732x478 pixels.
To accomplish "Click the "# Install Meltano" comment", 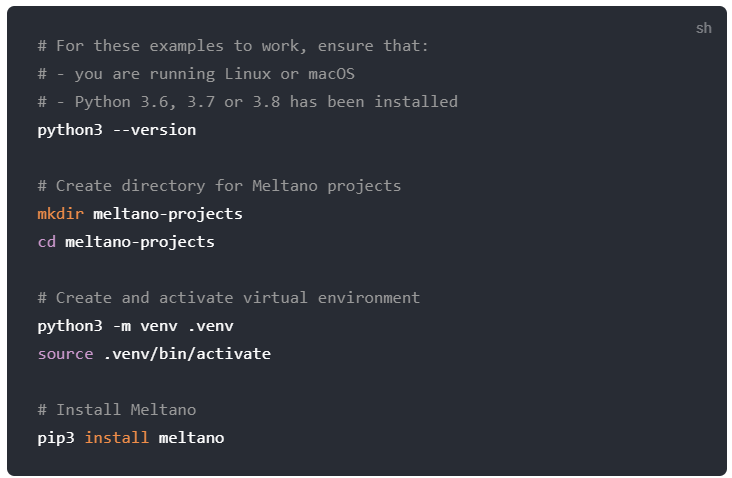I will [x=117, y=410].
